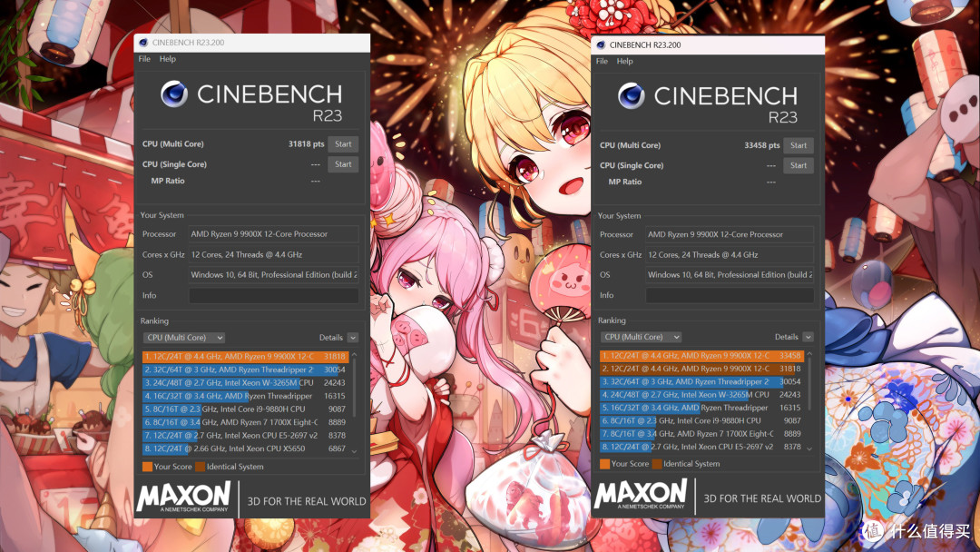Click orange Your Score swatch, left window

click(x=148, y=467)
